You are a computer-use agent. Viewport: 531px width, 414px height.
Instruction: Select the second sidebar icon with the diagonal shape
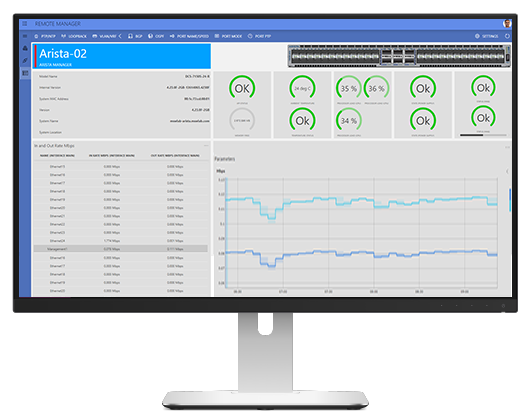click(25, 61)
